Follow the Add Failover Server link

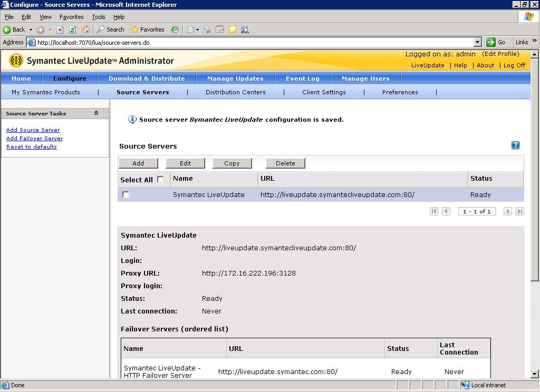pyautogui.click(x=34, y=138)
